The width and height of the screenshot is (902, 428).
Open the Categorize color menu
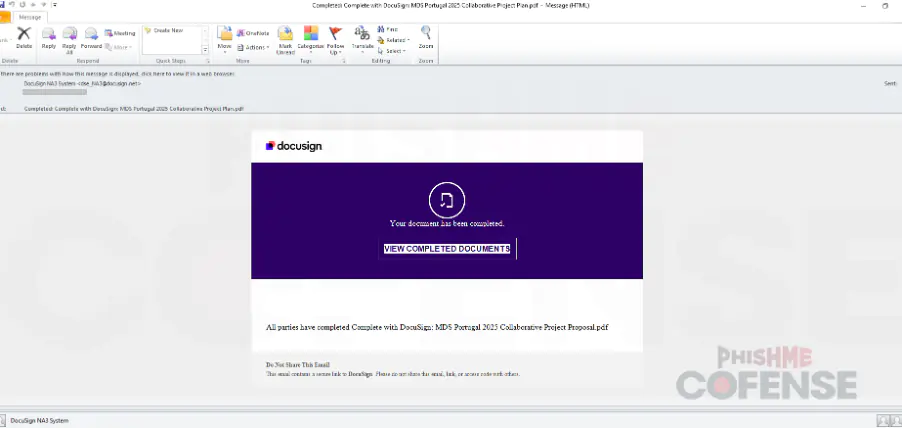(x=311, y=38)
